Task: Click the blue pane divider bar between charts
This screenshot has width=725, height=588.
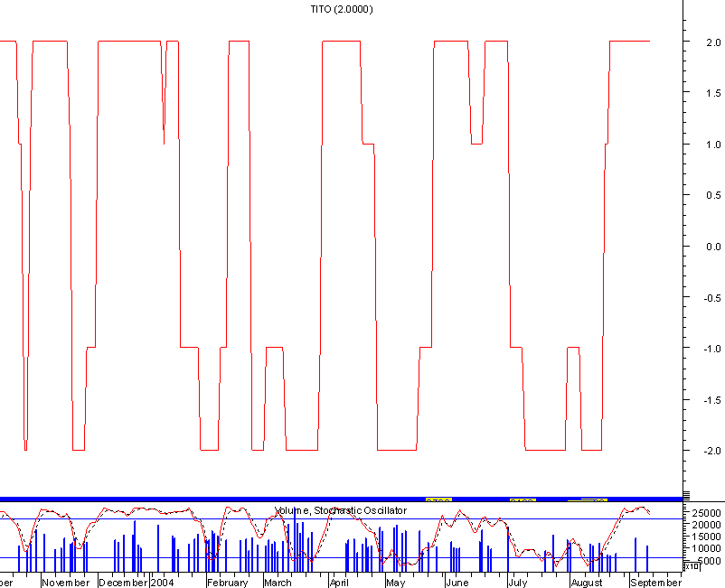Action: (x=341, y=499)
